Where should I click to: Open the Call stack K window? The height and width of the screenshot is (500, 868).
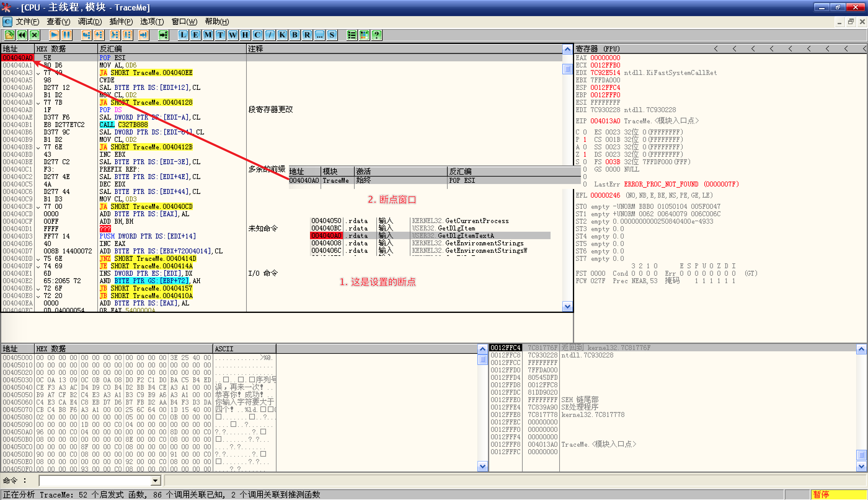coord(282,35)
